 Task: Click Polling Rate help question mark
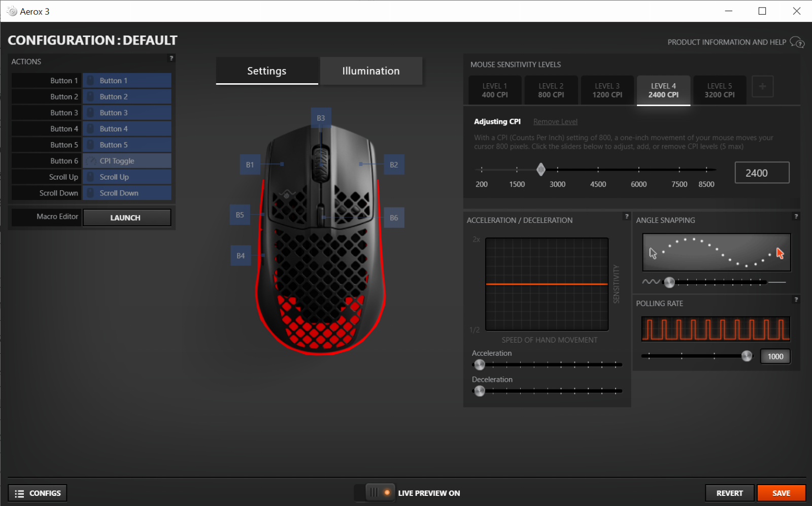click(x=796, y=299)
